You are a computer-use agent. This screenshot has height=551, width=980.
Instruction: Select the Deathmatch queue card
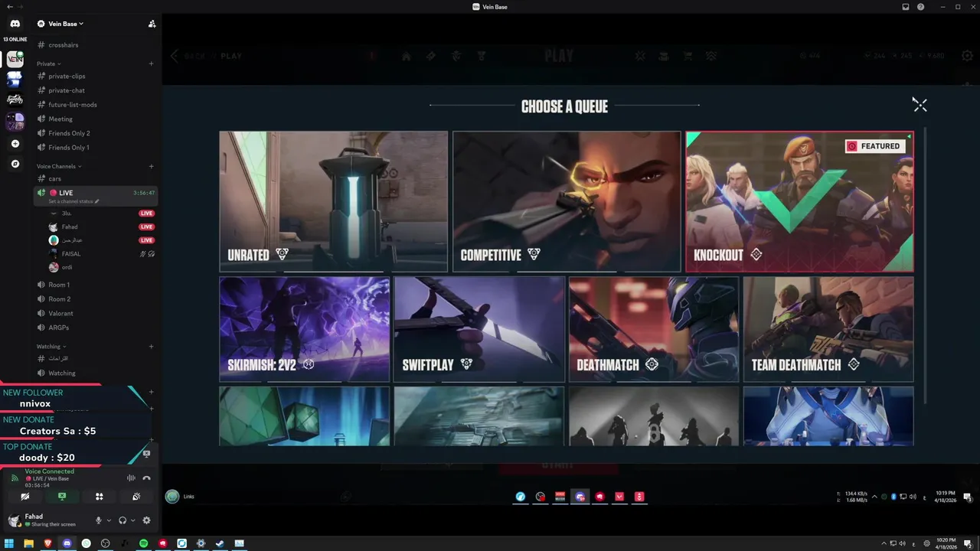[x=654, y=329]
